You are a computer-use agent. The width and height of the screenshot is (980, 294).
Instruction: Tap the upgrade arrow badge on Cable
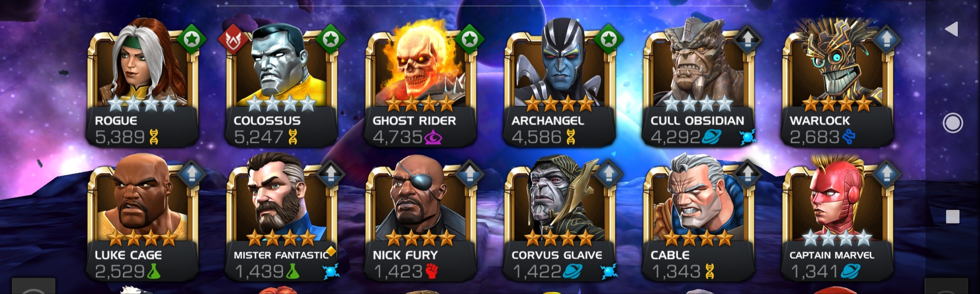[x=748, y=174]
